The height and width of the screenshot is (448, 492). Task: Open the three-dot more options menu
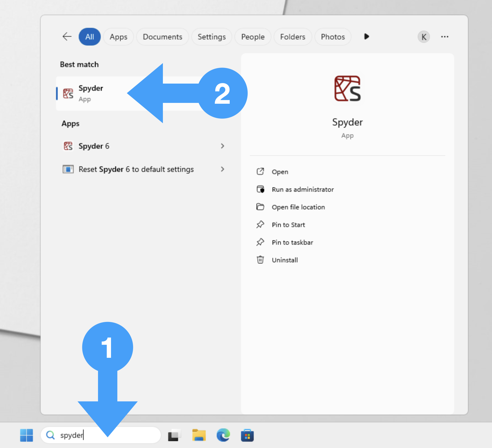click(445, 37)
